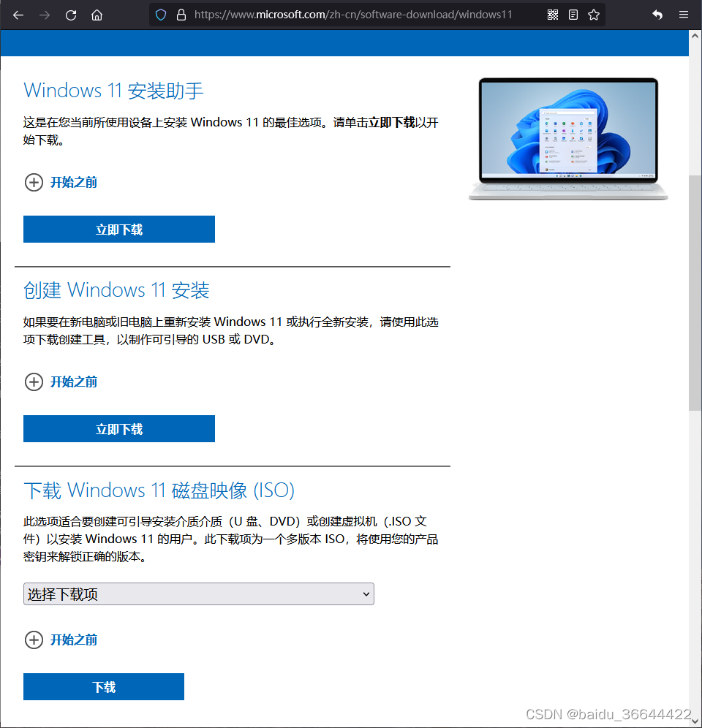Screen dimensions: 702x728
Task: Click the Windows 11 laptop image
Action: (568, 139)
